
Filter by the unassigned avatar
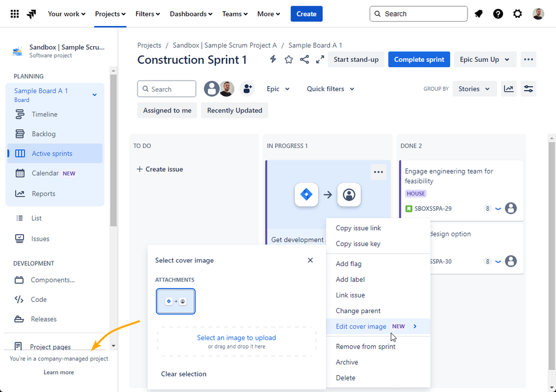[211, 89]
